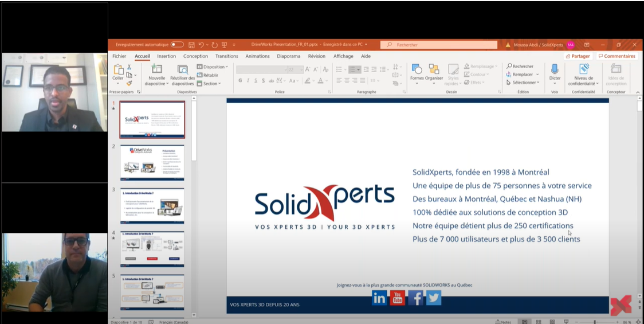
Task: Click the Facebook icon on the slide
Action: pos(415,298)
